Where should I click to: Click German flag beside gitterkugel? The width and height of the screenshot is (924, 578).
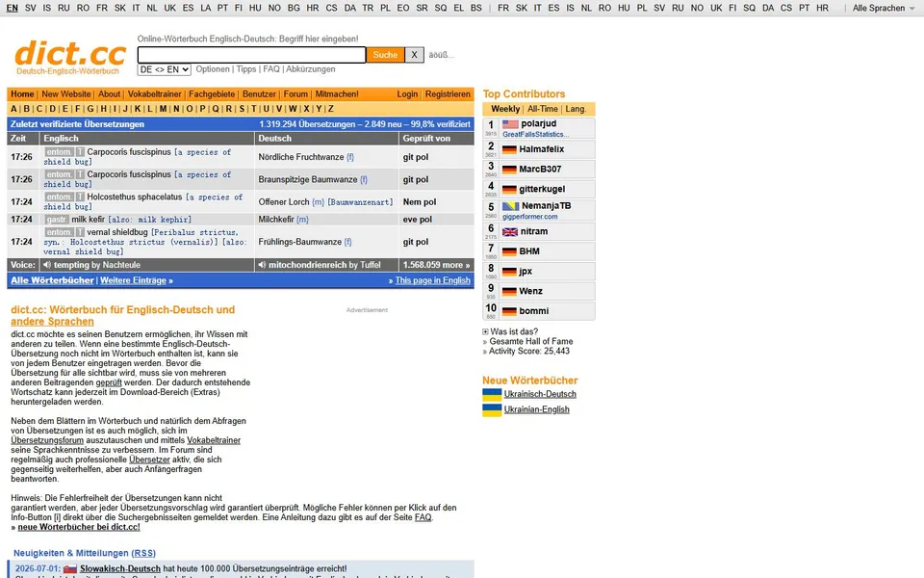[x=510, y=190]
